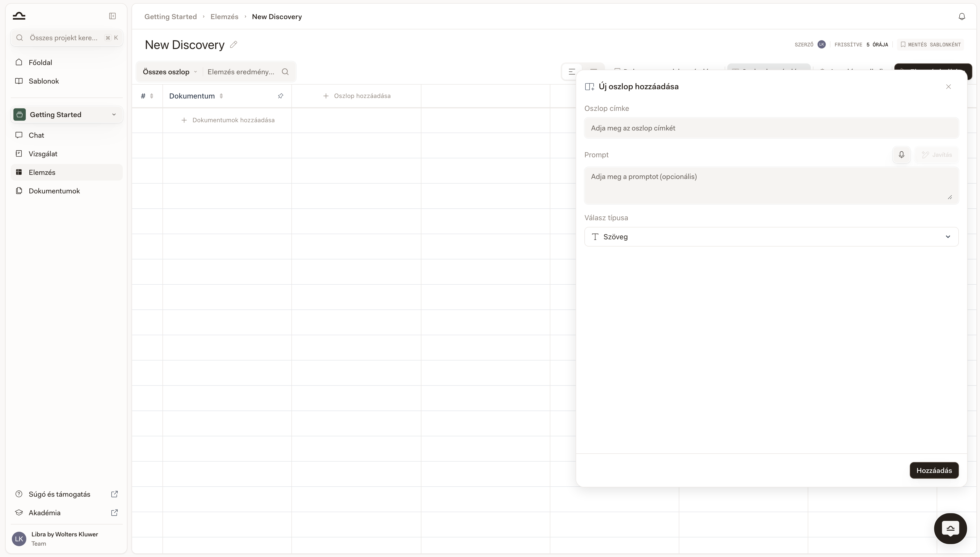The width and height of the screenshot is (980, 557).
Task: Sort by # column arrows
Action: (152, 96)
